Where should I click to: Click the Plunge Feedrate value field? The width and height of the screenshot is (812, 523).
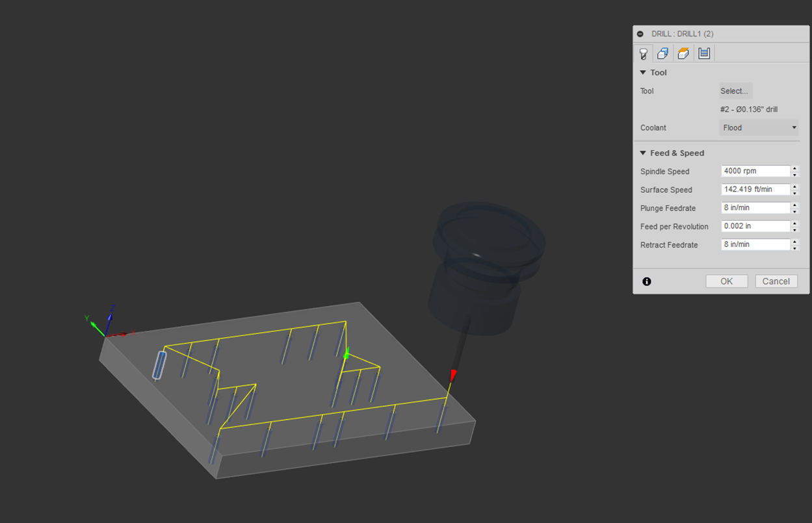(755, 209)
